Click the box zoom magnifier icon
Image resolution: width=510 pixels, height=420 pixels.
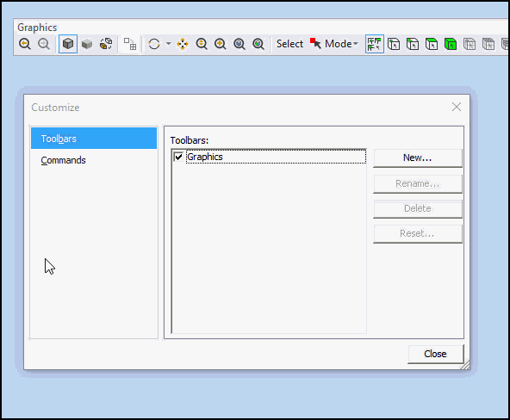[x=239, y=44]
